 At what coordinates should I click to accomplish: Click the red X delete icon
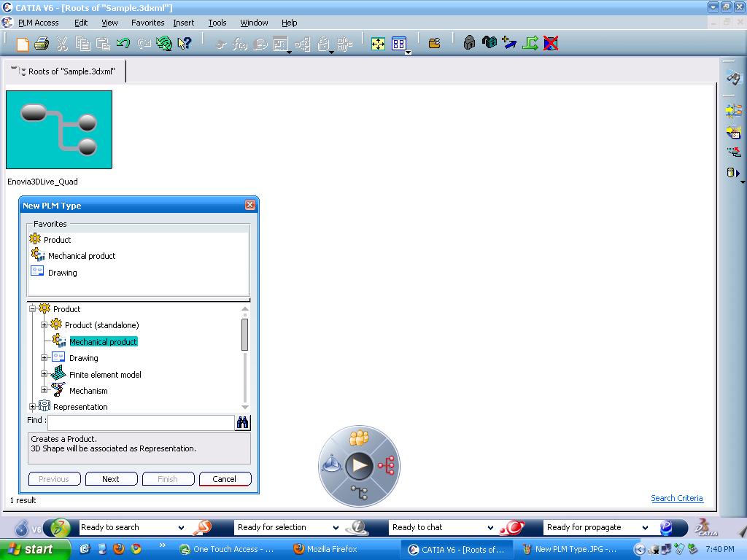pos(551,43)
